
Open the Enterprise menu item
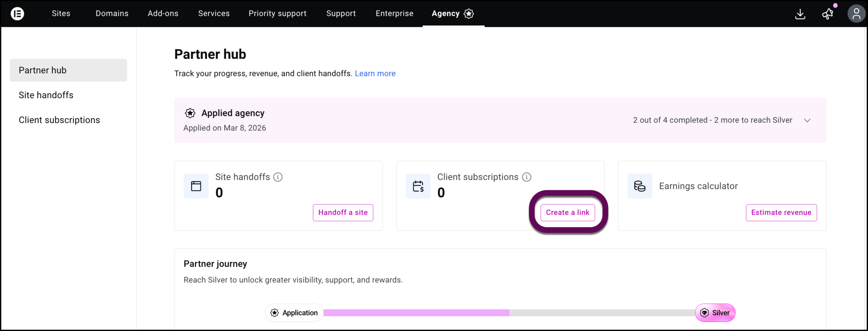(x=394, y=14)
